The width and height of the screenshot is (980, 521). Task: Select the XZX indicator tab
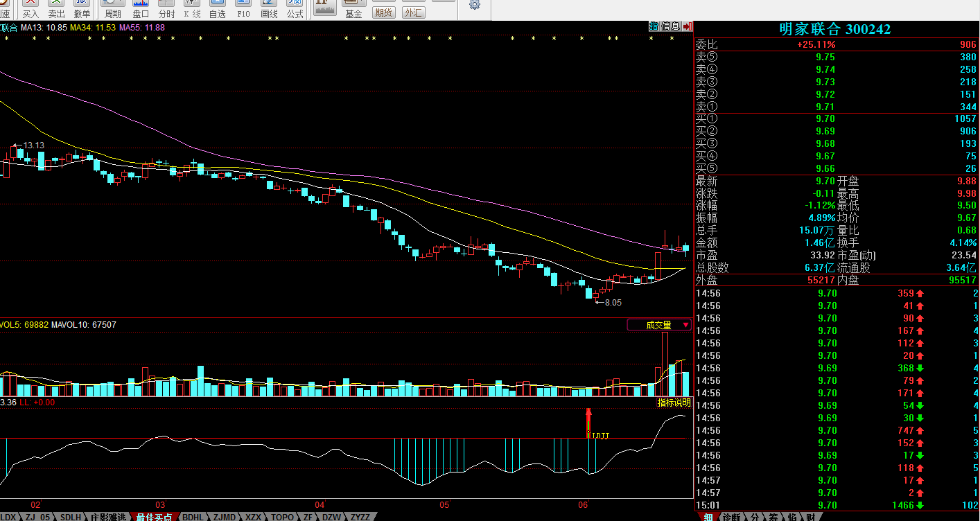point(254,517)
